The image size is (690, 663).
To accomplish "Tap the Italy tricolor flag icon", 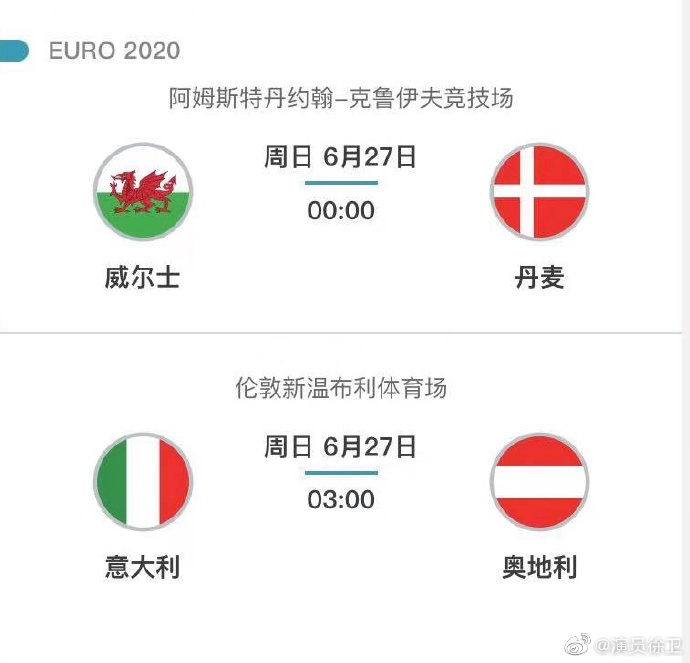I will (x=143, y=482).
